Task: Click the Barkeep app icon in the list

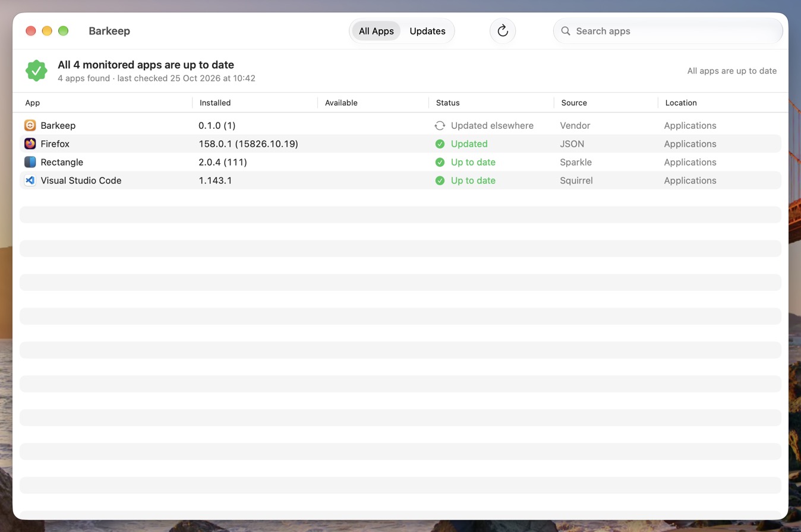Action: coord(30,125)
